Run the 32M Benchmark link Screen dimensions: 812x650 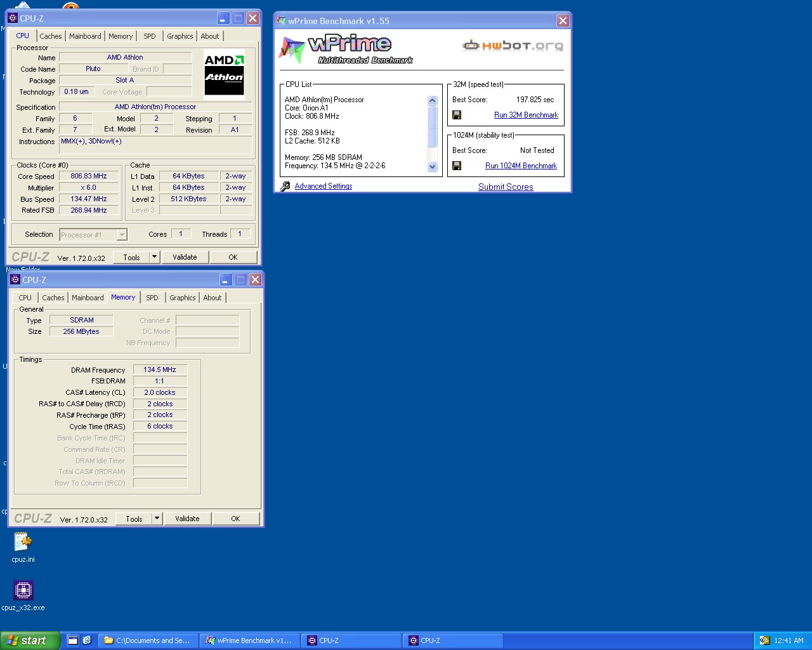pyautogui.click(x=526, y=115)
